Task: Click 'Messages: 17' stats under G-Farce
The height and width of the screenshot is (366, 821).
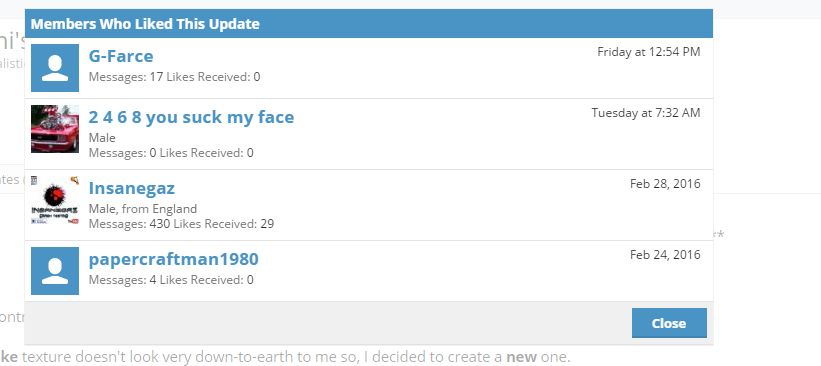Action: pyautogui.click(x=126, y=77)
